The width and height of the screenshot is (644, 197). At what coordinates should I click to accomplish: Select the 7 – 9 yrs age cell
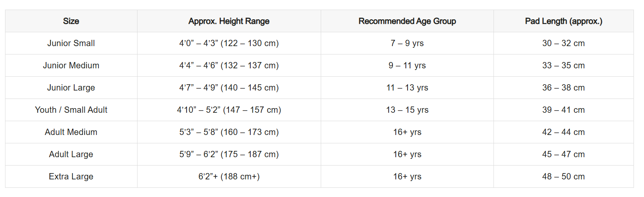(407, 43)
